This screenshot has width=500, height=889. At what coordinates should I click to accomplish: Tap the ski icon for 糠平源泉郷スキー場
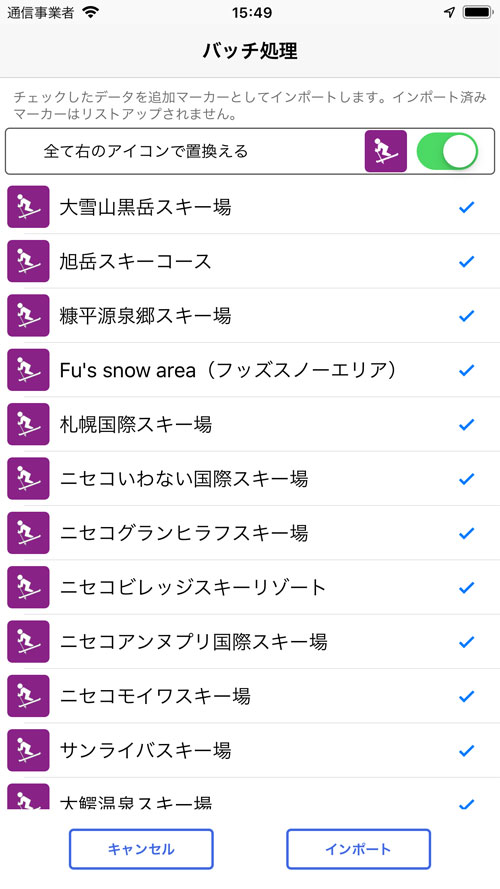(28, 316)
